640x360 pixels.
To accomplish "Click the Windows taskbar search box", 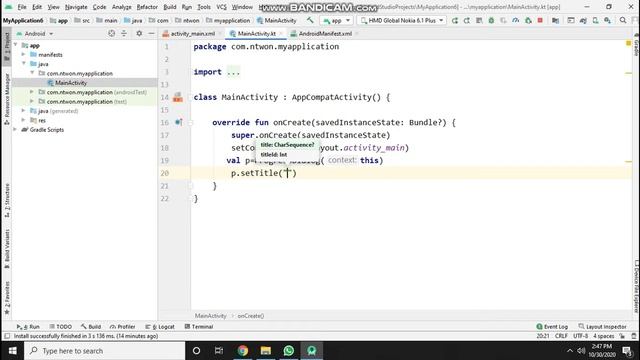I will [104, 351].
